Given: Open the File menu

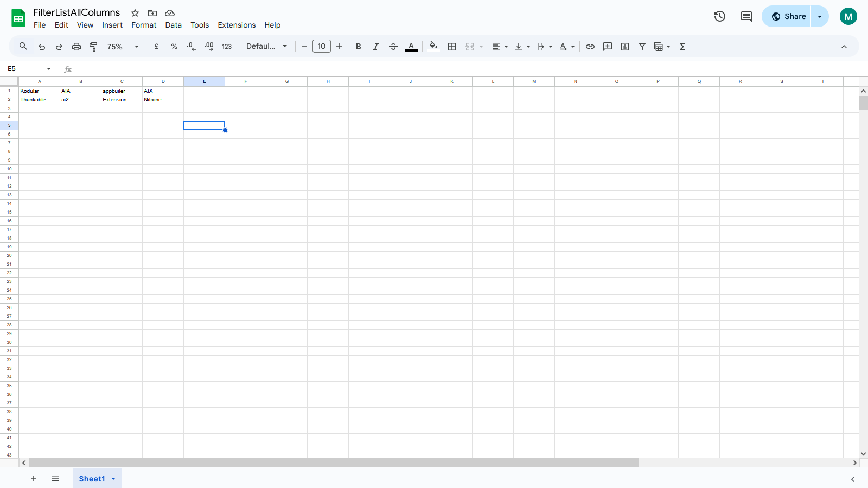Looking at the screenshot, I should click(x=40, y=25).
